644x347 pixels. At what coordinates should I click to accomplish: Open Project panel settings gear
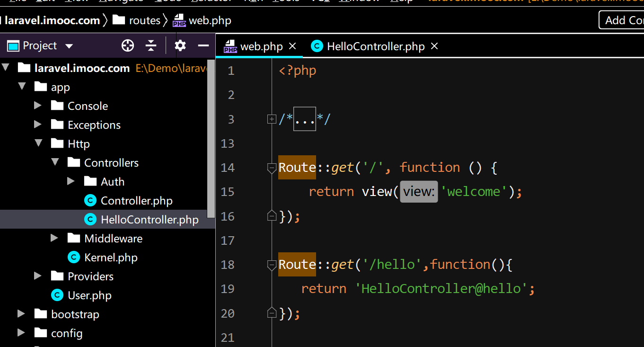point(180,45)
